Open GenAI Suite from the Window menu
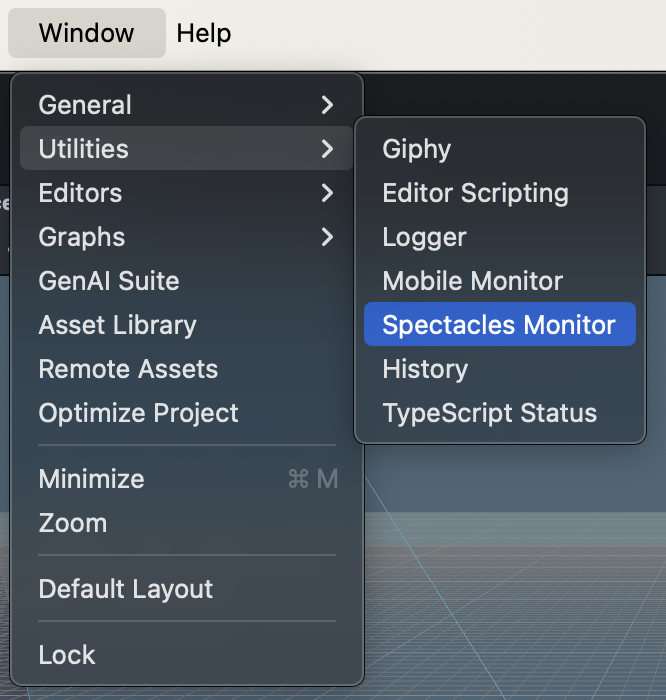This screenshot has width=666, height=700. 109,281
